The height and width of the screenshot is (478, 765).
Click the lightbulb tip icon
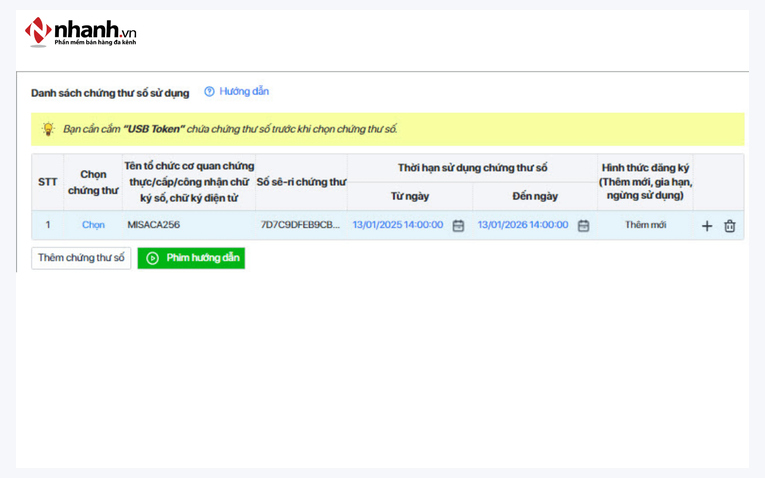[48, 129]
